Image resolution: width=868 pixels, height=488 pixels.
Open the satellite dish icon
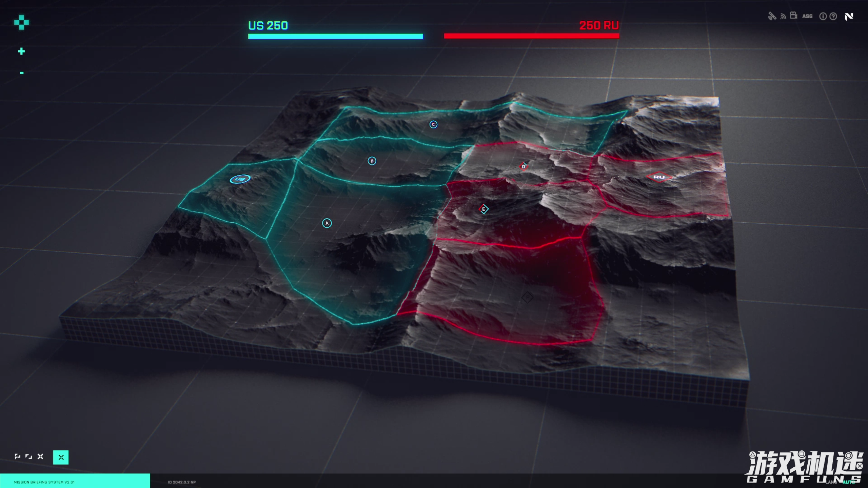(x=772, y=16)
